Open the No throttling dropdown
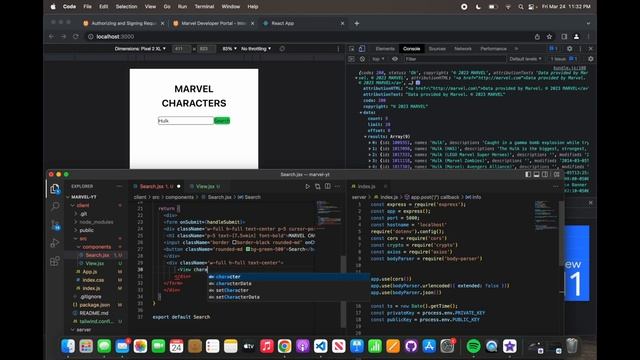Screen dimensions: 640x360 (256, 49)
